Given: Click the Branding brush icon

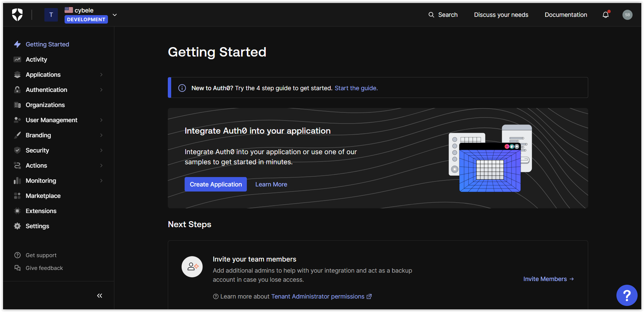Looking at the screenshot, I should point(17,135).
